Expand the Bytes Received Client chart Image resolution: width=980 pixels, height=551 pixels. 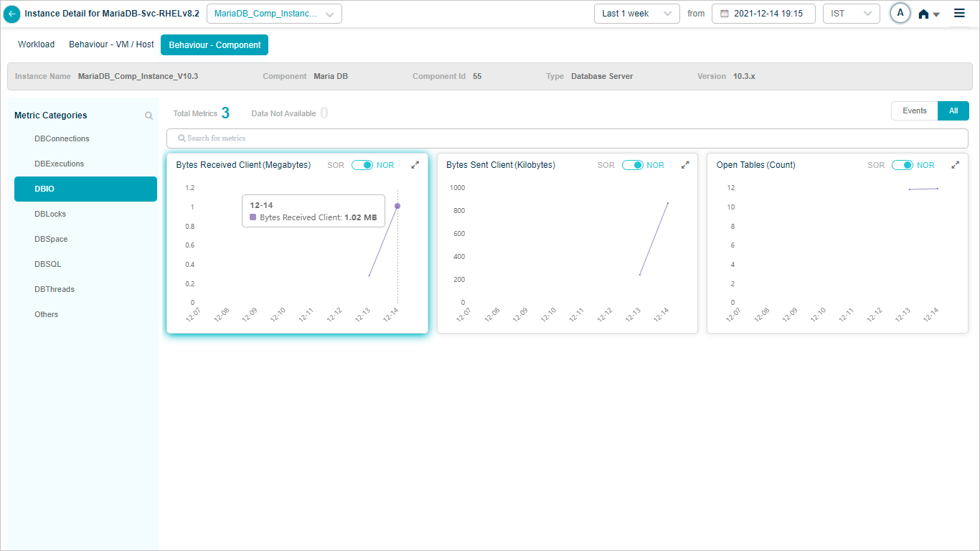point(415,165)
